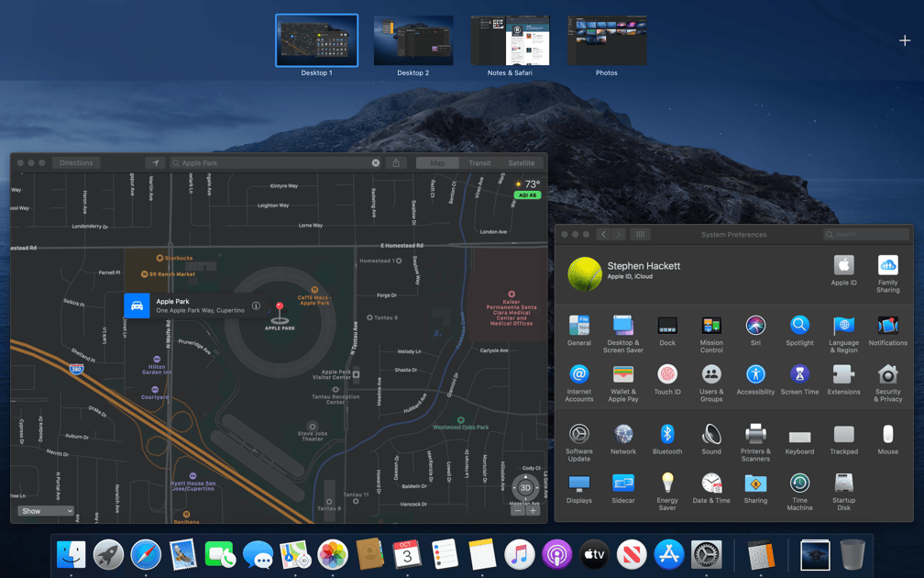Viewport: 924px width, 578px height.
Task: Show current location in Maps
Action: tap(155, 162)
